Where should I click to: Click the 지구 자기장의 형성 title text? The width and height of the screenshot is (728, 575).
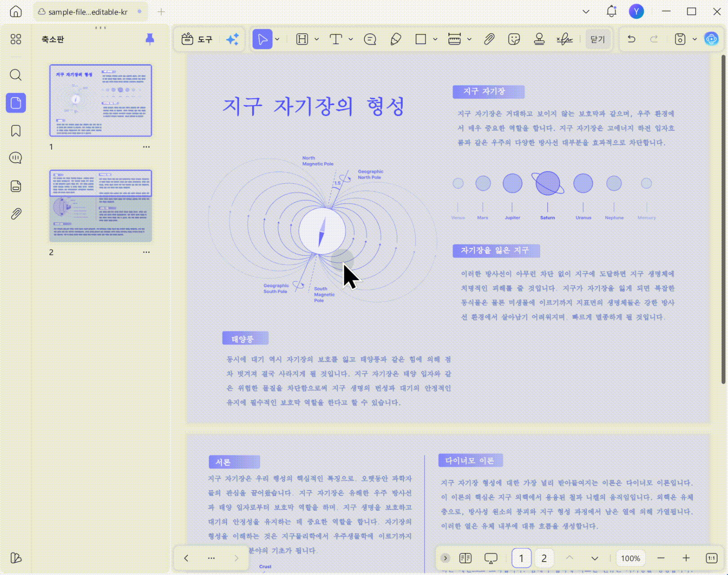point(314,106)
